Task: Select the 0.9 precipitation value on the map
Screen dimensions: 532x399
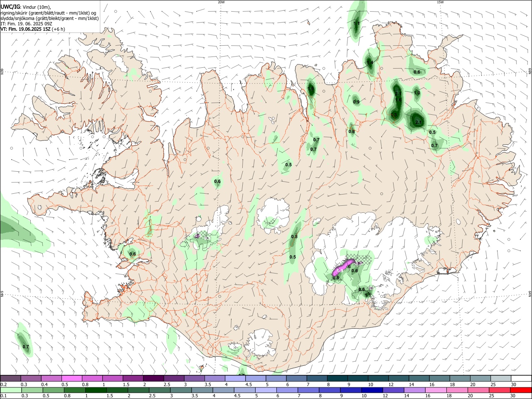Action: 356,102
